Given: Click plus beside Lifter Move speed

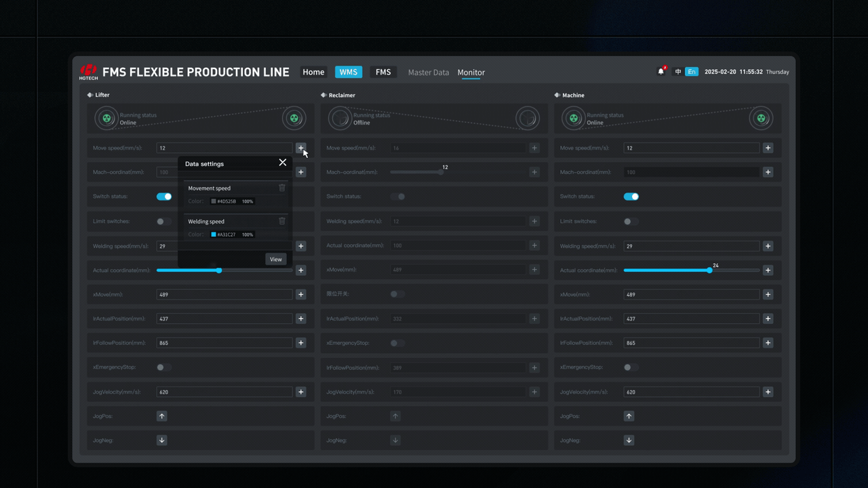Looking at the screenshot, I should pyautogui.click(x=301, y=148).
